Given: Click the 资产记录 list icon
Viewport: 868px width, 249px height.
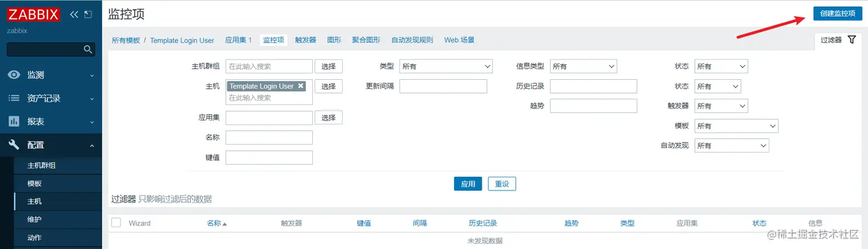Looking at the screenshot, I should click(14, 98).
